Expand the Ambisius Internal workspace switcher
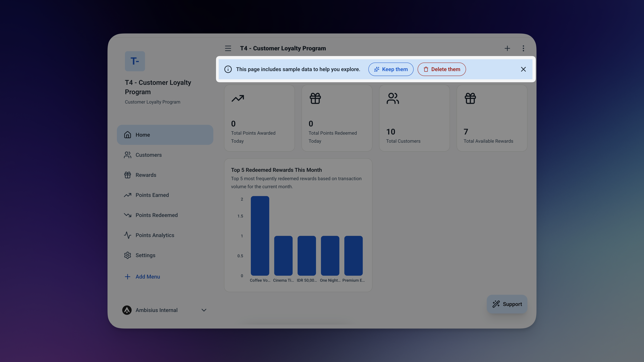This screenshot has height=362, width=644. [x=204, y=310]
